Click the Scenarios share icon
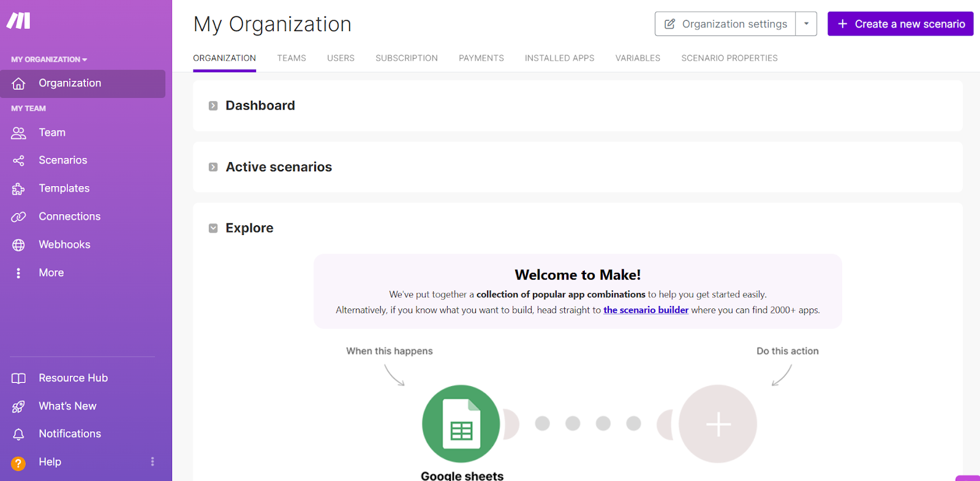The width and height of the screenshot is (980, 481). click(x=18, y=160)
